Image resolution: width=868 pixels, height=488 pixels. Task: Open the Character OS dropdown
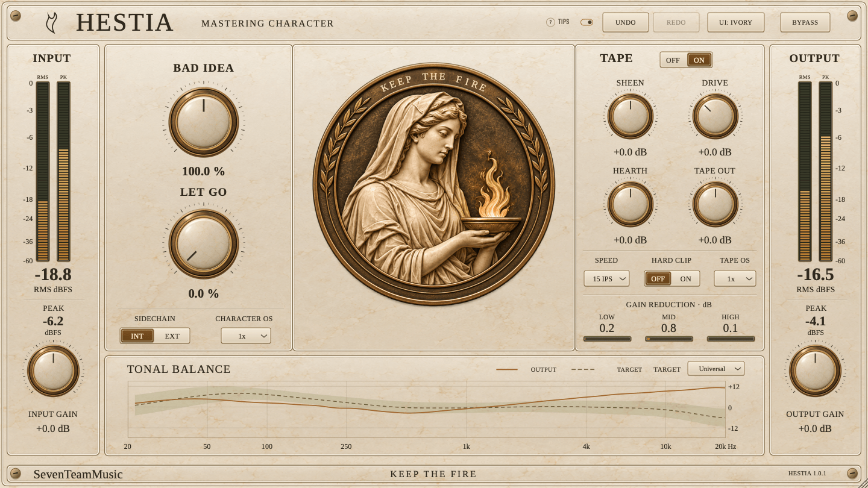click(246, 336)
